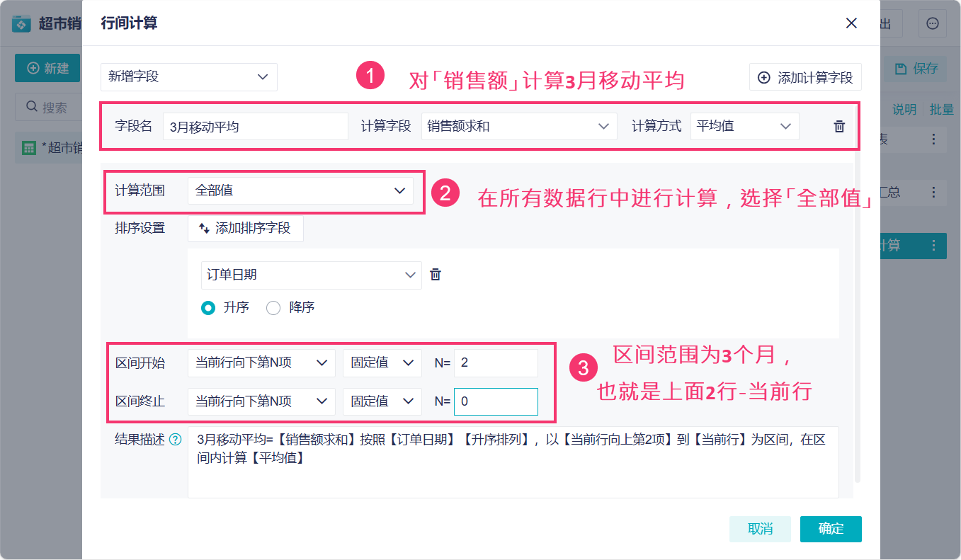961x560 pixels.
Task: Select 升序 ascending radio button
Action: (208, 308)
